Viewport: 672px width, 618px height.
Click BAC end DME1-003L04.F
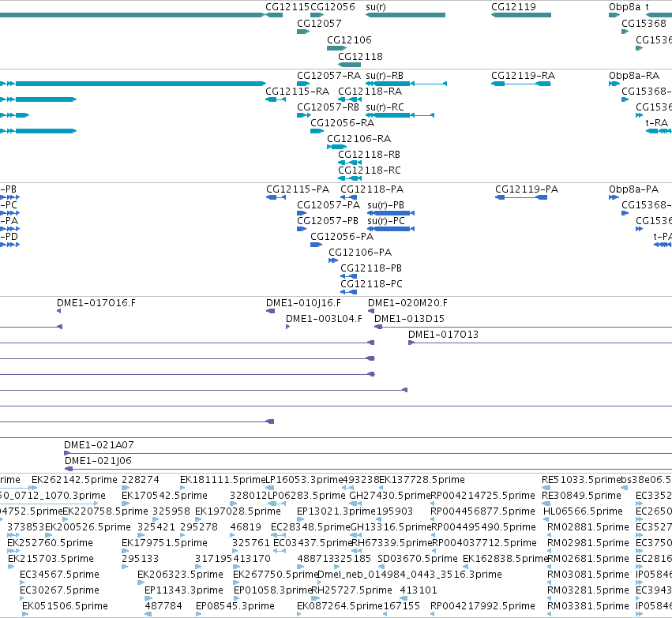(324, 320)
